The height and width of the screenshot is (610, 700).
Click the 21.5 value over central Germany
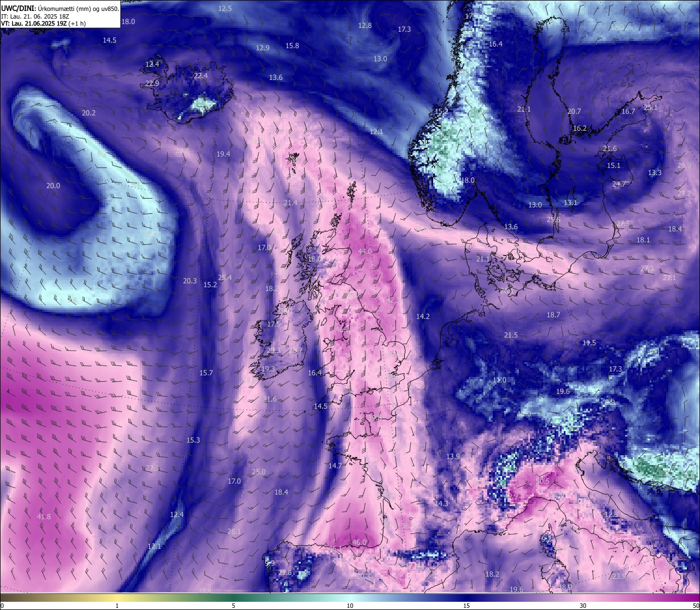click(511, 335)
